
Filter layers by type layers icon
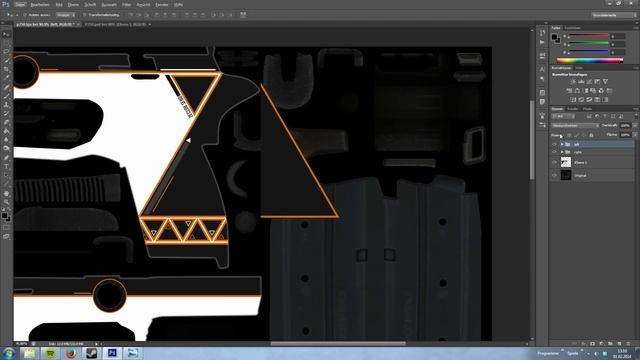pos(605,116)
